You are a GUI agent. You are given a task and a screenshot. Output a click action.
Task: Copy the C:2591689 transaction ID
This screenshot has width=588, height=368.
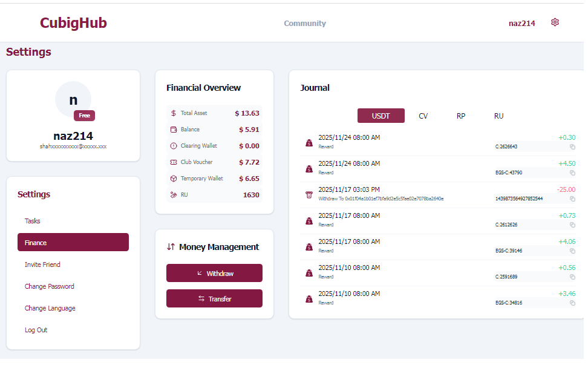[x=572, y=277]
